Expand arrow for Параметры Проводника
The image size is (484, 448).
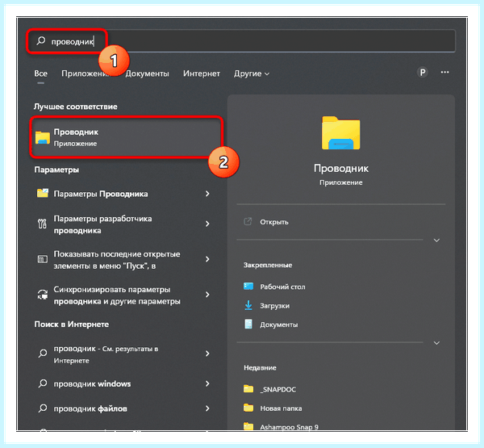tap(207, 194)
